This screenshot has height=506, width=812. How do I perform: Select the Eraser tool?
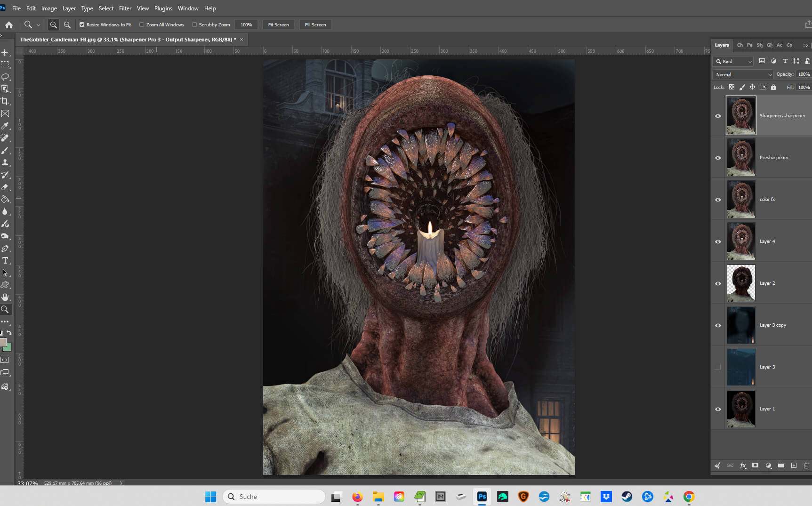point(5,187)
